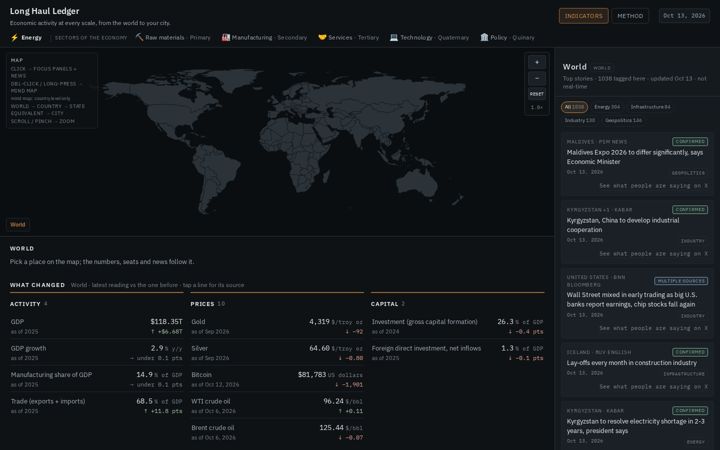Click X link under Lay-offs story

[x=653, y=387]
